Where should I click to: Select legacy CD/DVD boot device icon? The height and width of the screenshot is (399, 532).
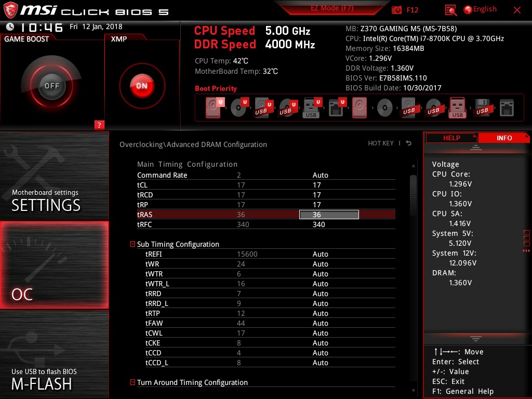[385, 108]
